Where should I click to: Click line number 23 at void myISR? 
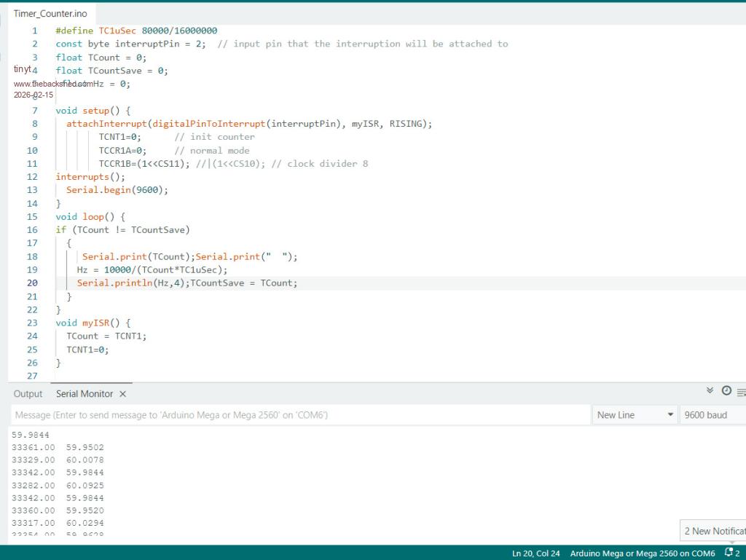click(x=32, y=323)
